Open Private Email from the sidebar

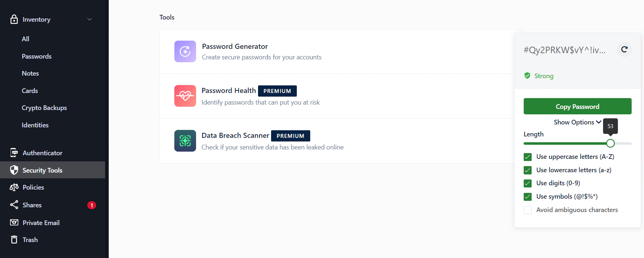click(41, 223)
